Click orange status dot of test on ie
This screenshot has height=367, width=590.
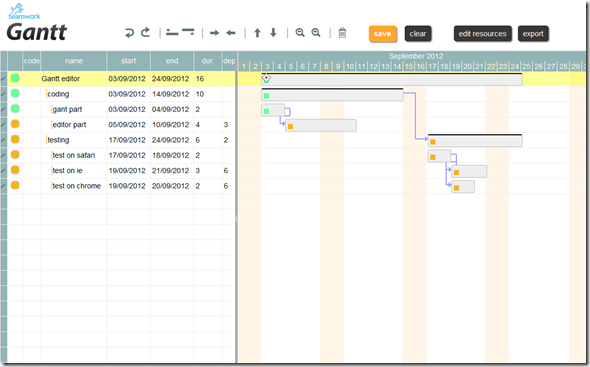pos(15,170)
